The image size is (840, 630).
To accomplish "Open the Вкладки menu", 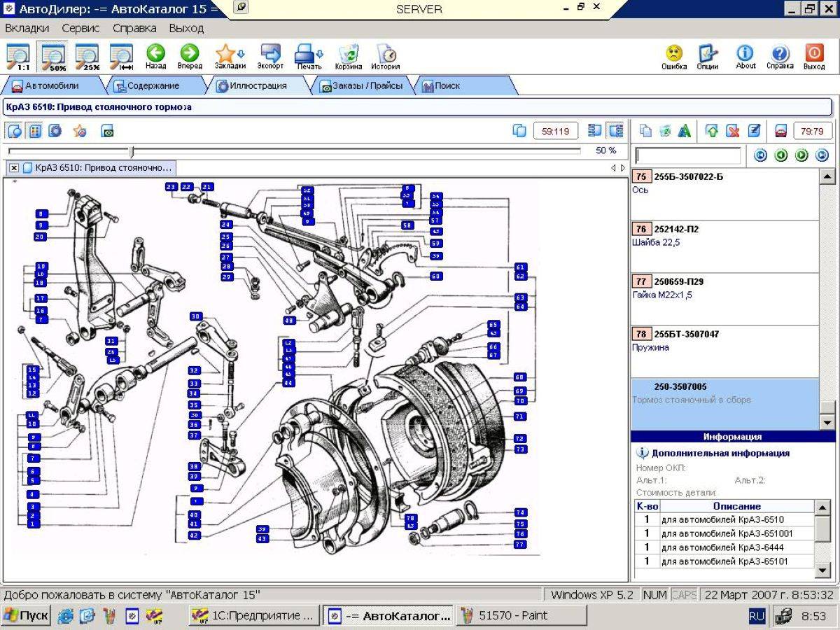I will point(27,29).
